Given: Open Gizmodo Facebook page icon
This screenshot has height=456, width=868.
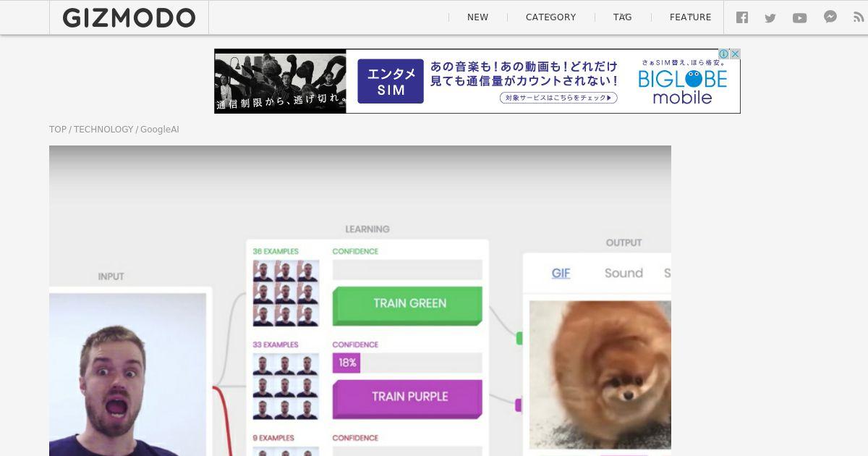Looking at the screenshot, I should click(x=742, y=17).
